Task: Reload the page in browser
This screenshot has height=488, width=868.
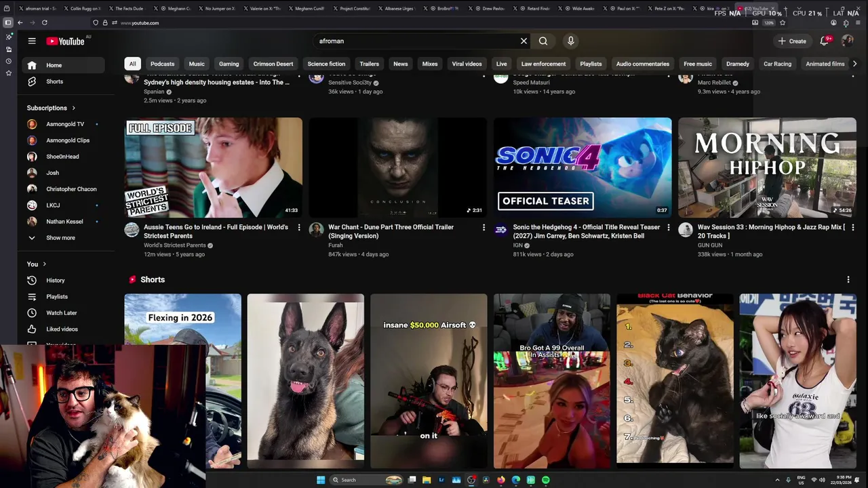Action: click(x=44, y=23)
